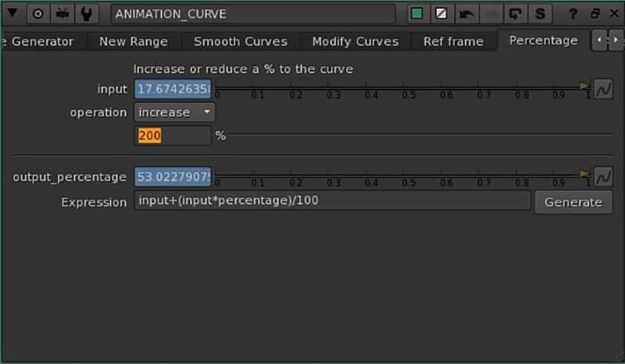Float the properties panel window
625x364 pixels.
[x=595, y=14]
